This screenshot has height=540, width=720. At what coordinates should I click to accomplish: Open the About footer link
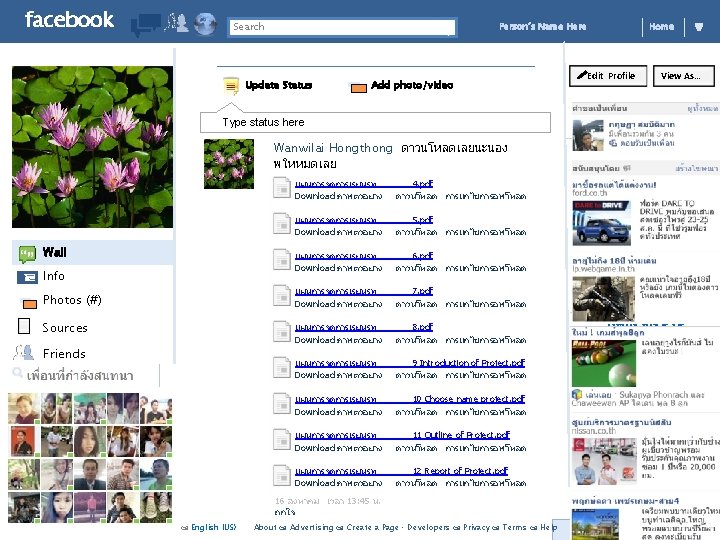(265, 527)
